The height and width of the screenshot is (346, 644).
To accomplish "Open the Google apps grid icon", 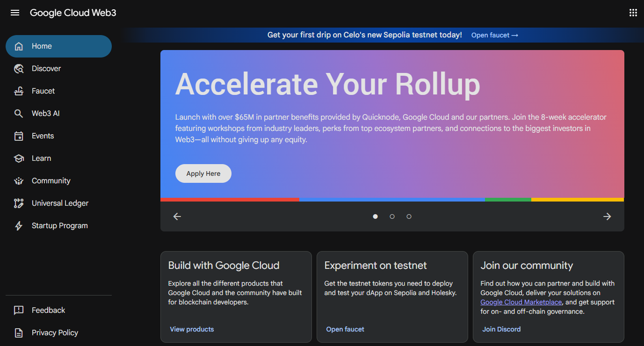I will point(633,13).
